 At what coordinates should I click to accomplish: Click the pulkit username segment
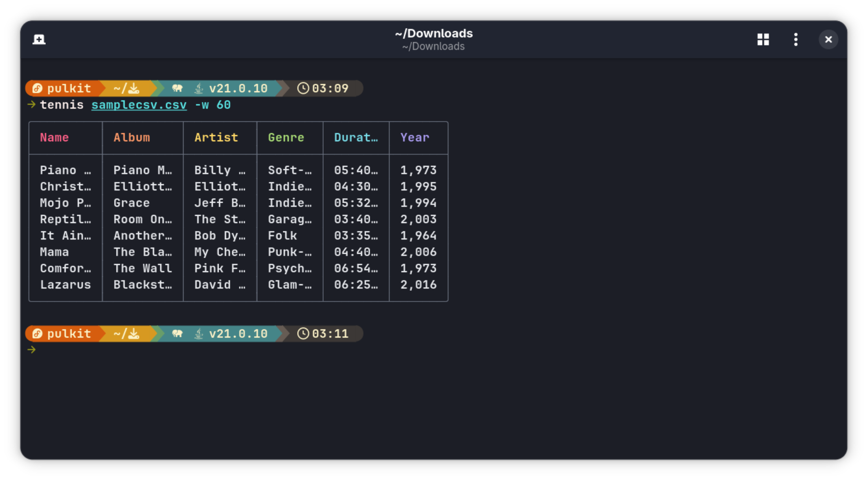coord(69,88)
